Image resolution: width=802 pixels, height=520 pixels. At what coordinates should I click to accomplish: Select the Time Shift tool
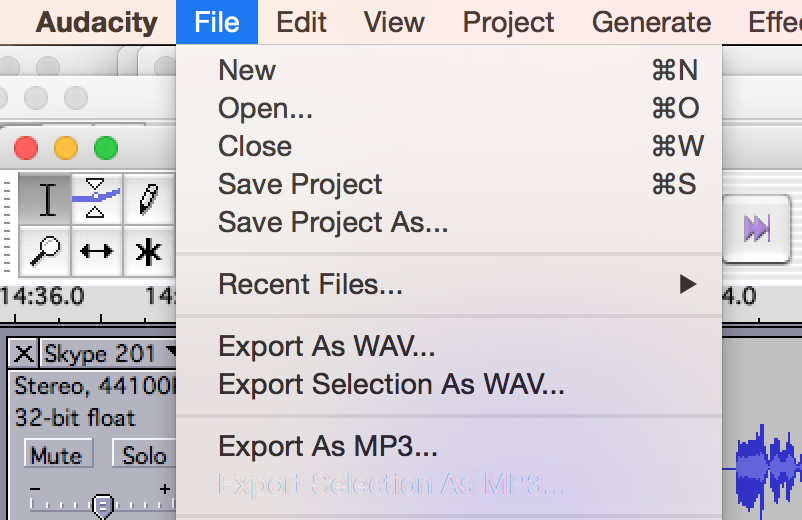96,252
